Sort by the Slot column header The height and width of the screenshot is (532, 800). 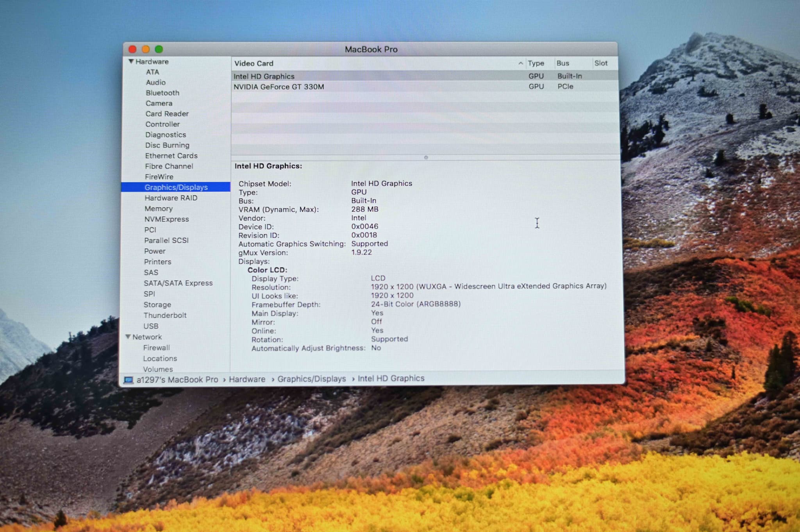[x=601, y=63]
